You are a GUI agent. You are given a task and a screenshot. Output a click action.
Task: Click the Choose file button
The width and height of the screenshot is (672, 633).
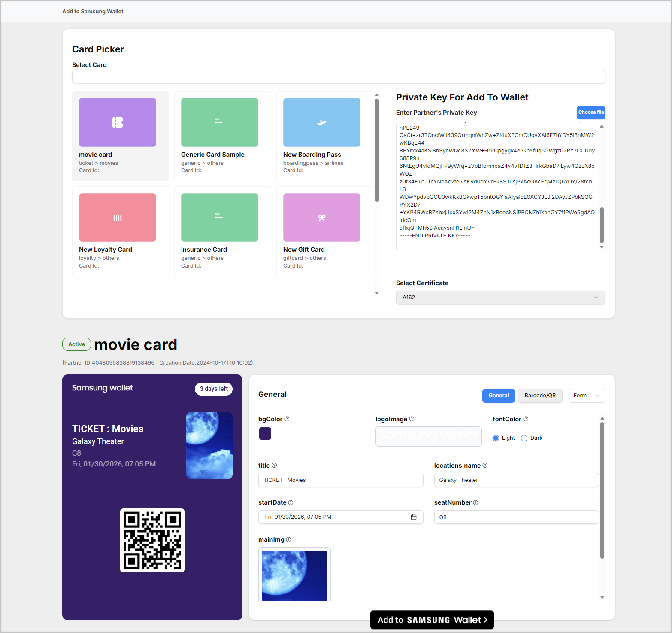pos(590,112)
